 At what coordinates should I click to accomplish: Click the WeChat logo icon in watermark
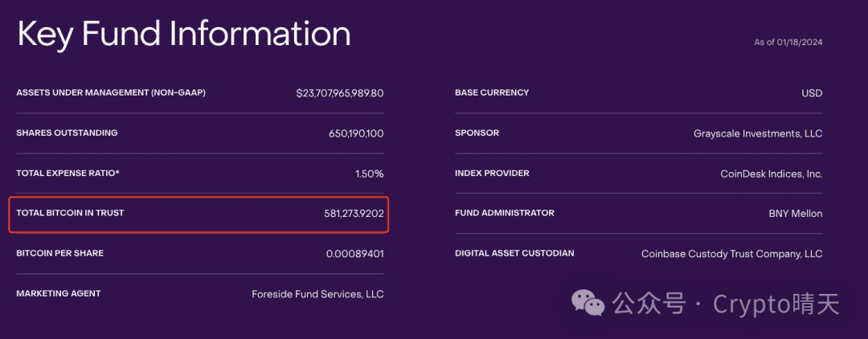[x=588, y=304]
